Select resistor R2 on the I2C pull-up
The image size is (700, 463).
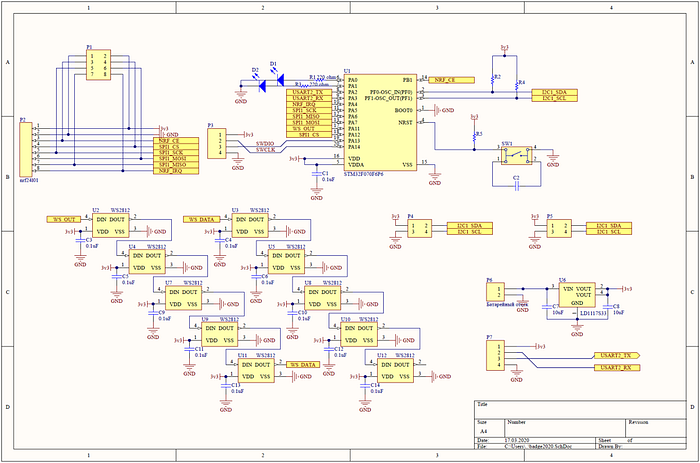pos(493,79)
